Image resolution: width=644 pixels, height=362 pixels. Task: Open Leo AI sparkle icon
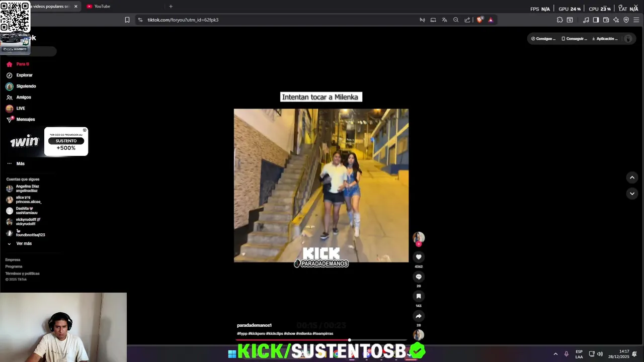coord(616,20)
